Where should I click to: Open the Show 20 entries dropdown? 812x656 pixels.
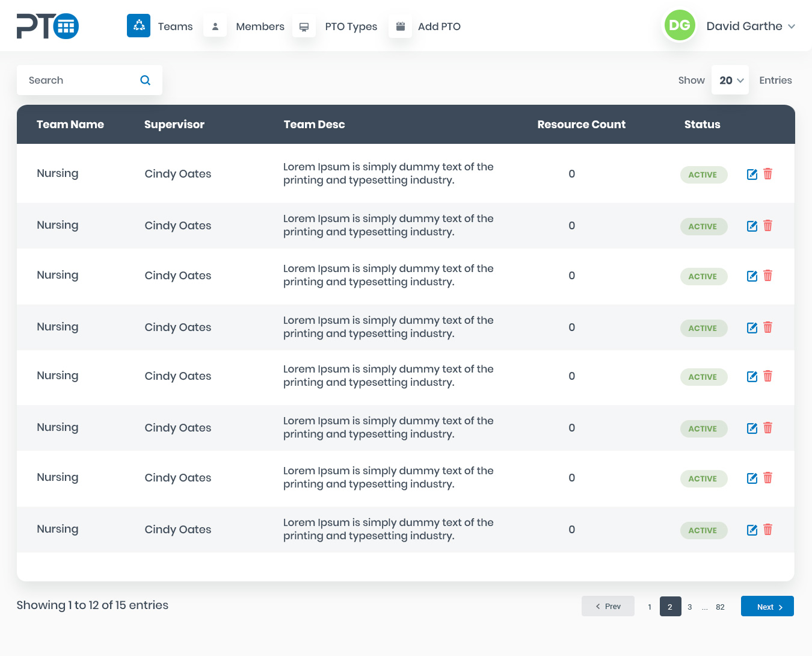(730, 80)
